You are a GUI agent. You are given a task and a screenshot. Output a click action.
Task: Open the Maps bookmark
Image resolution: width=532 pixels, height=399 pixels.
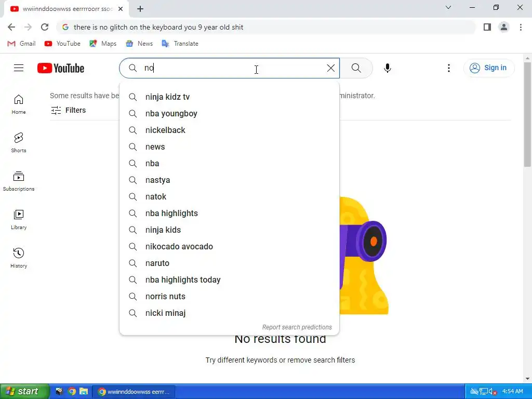[x=103, y=44]
